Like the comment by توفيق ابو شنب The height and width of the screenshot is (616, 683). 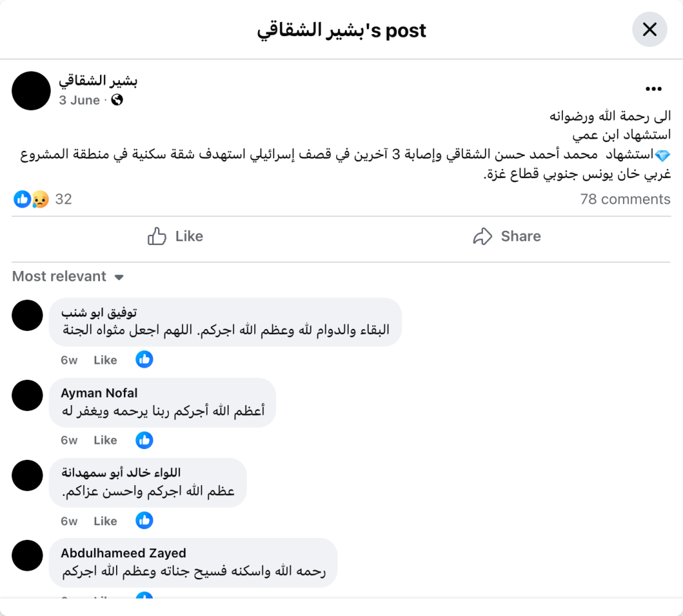[x=105, y=360]
